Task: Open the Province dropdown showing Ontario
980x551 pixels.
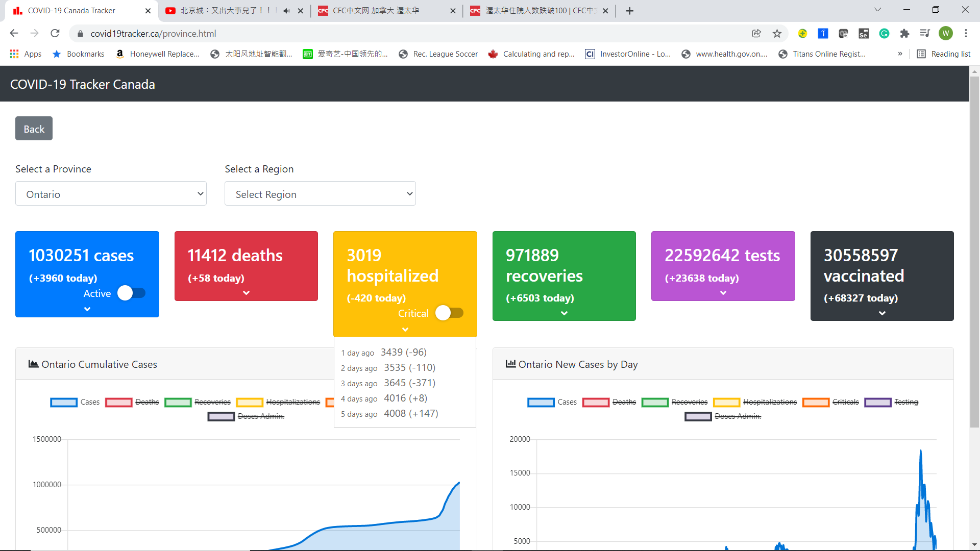Action: click(x=111, y=194)
